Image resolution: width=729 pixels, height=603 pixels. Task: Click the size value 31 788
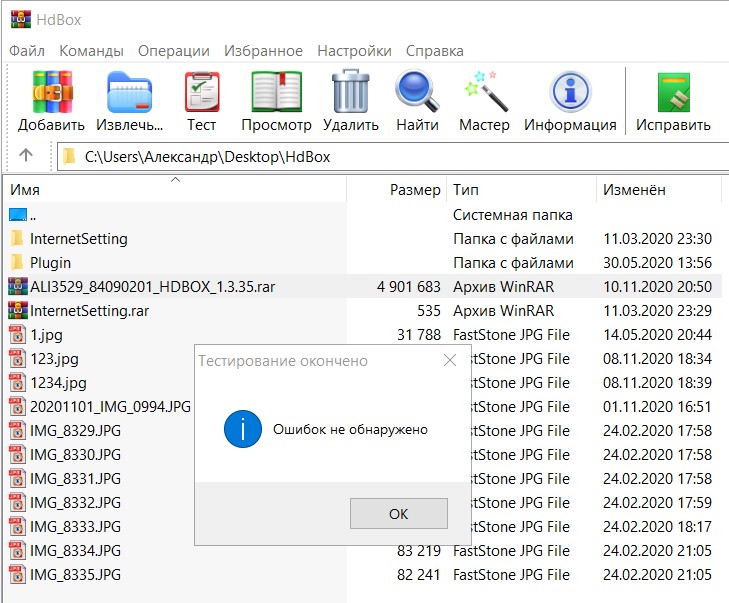(x=419, y=334)
